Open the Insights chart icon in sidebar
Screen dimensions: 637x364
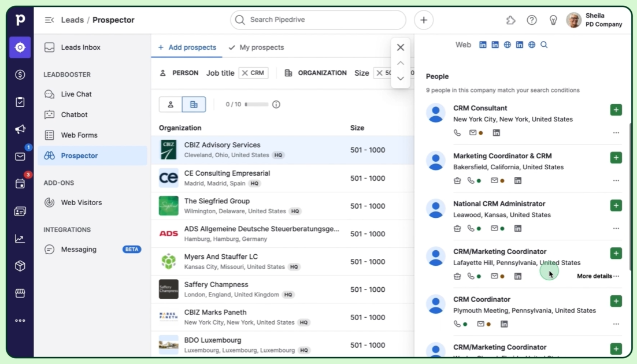(x=20, y=239)
